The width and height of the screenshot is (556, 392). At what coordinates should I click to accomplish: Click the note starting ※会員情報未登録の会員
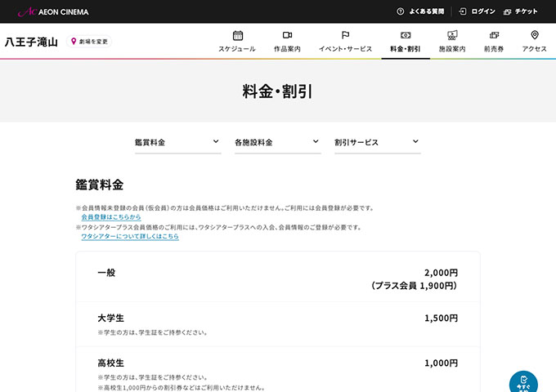coord(225,208)
